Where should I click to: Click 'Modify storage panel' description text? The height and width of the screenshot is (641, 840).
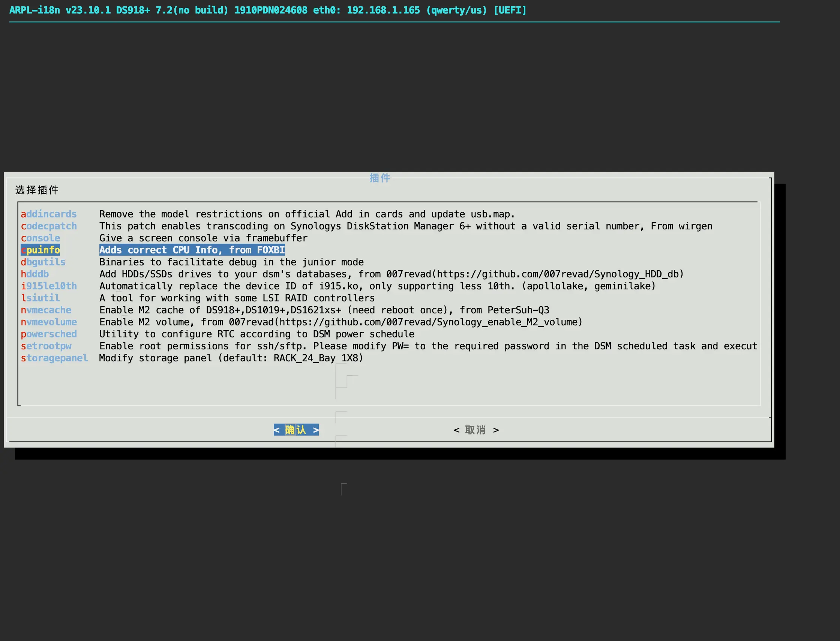(x=231, y=358)
